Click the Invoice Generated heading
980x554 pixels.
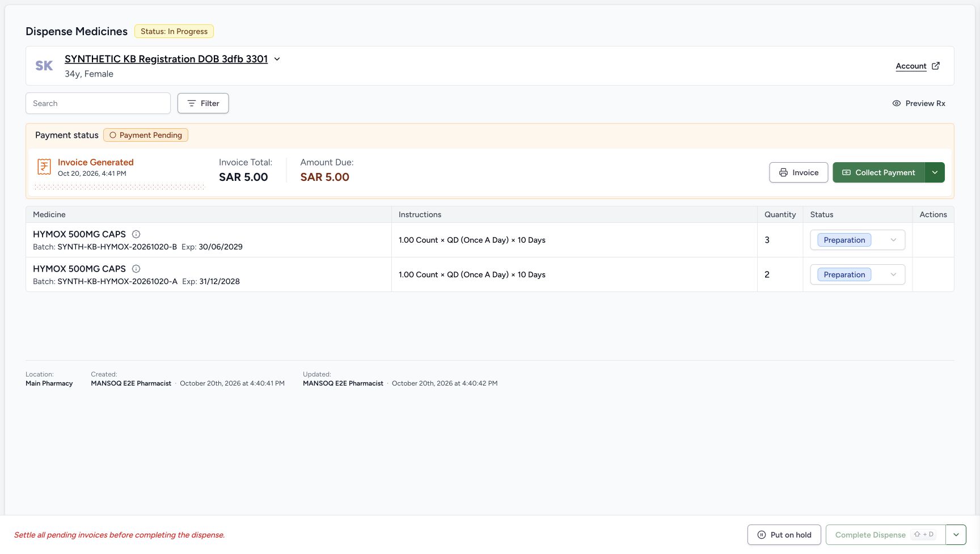[96, 162]
